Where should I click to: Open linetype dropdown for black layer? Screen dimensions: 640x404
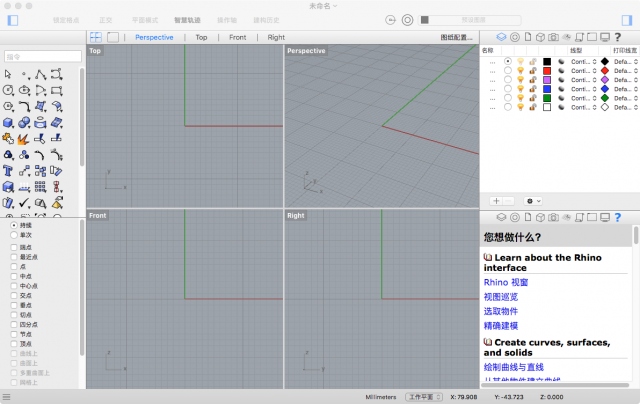click(x=584, y=62)
